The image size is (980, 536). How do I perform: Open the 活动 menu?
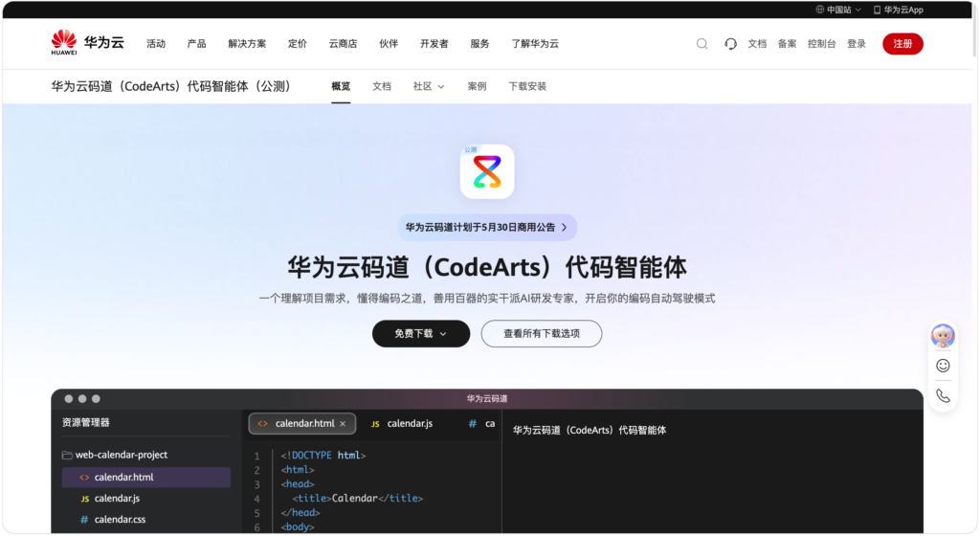point(156,44)
